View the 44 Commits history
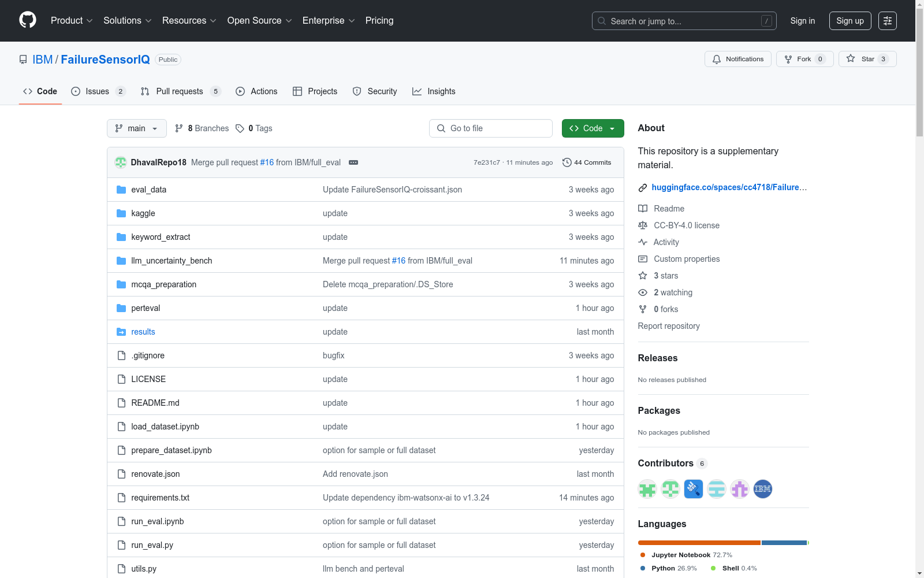The height and width of the screenshot is (578, 924). [x=587, y=162]
